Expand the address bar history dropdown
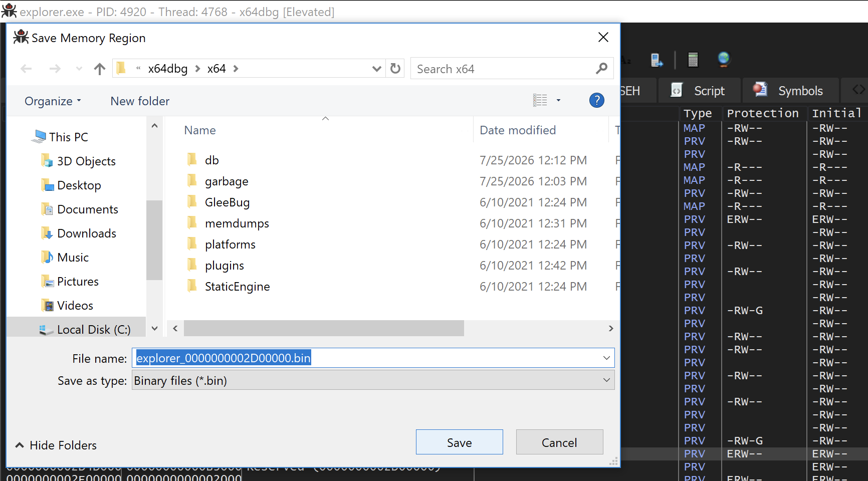 coord(376,69)
